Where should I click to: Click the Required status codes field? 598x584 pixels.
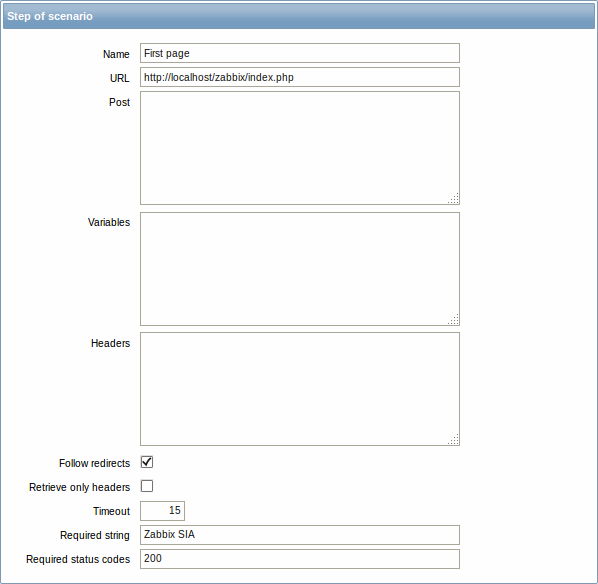pos(300,559)
